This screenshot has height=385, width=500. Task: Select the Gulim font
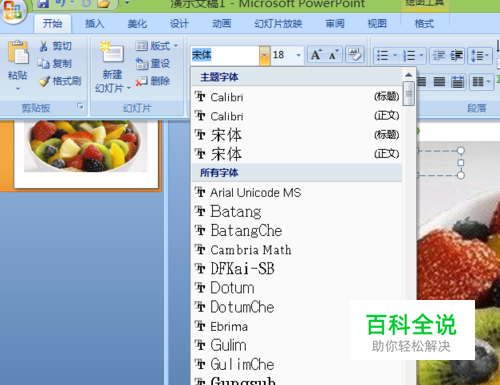tap(297, 345)
